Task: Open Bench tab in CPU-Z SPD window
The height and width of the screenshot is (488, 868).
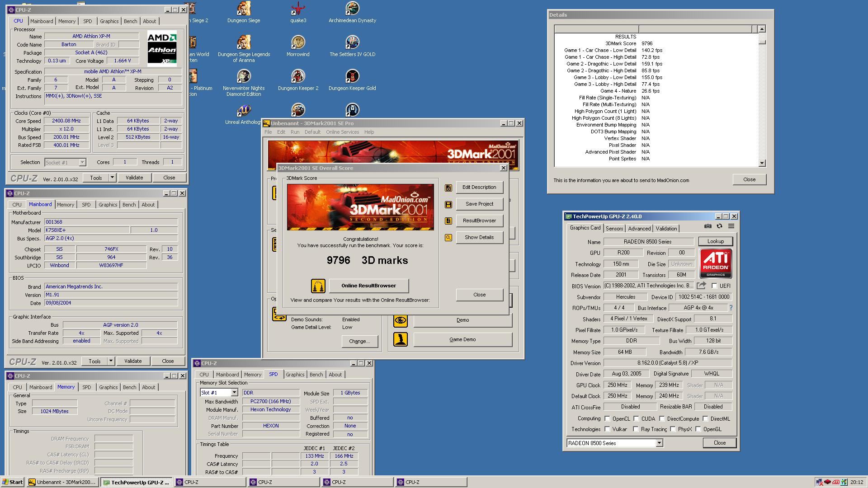Action: (316, 375)
